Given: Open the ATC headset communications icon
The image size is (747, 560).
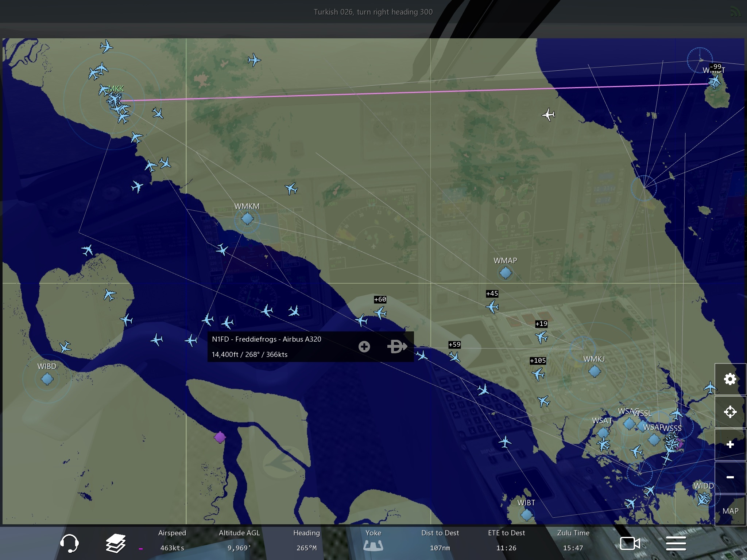Looking at the screenshot, I should point(69,543).
